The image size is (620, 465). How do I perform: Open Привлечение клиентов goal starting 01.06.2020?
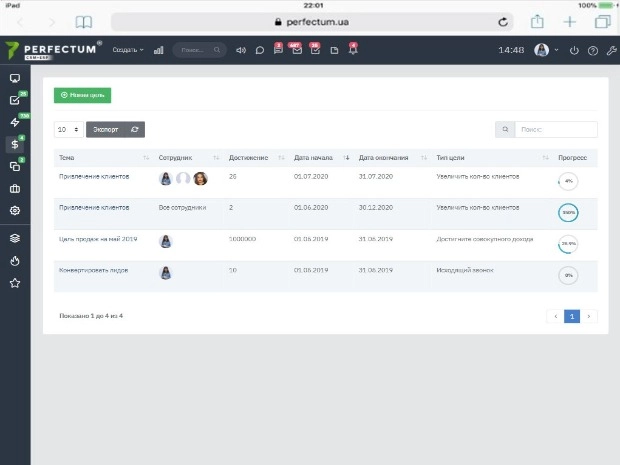tap(94, 208)
